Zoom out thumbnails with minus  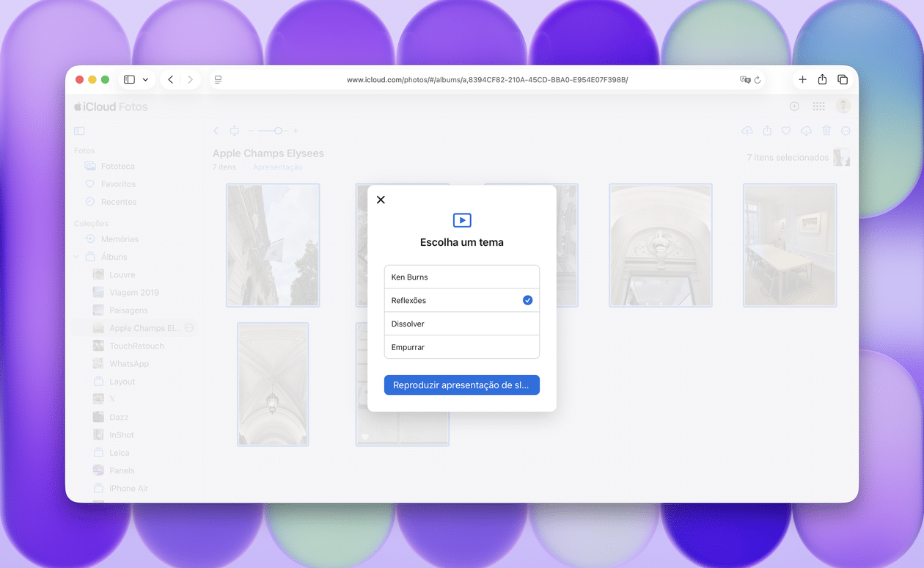coord(251,131)
